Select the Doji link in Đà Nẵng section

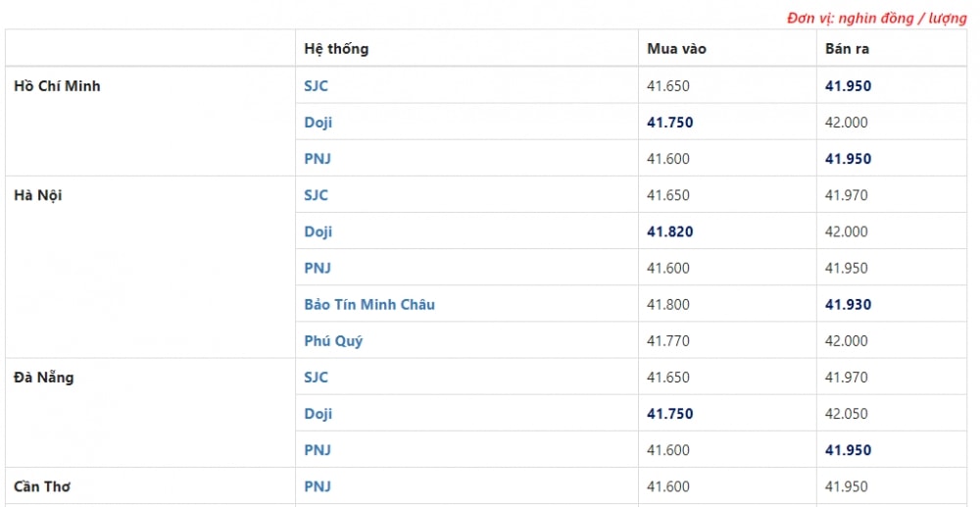318,414
